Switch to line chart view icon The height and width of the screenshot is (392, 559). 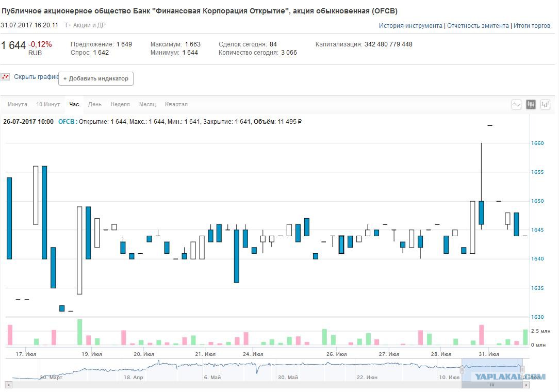(x=516, y=105)
